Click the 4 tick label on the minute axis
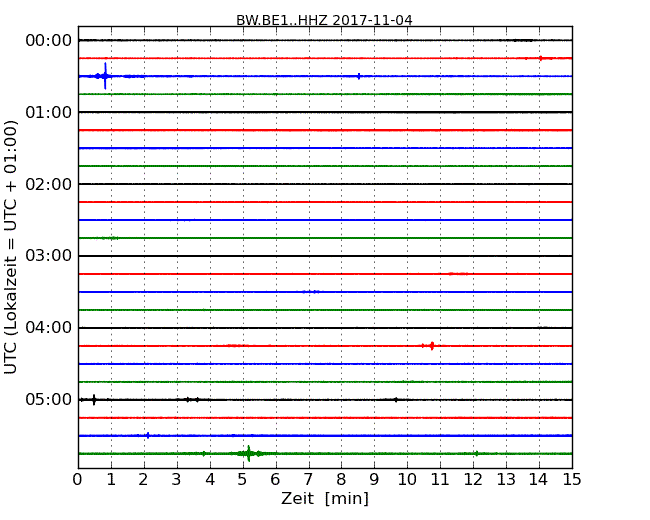 pos(210,480)
